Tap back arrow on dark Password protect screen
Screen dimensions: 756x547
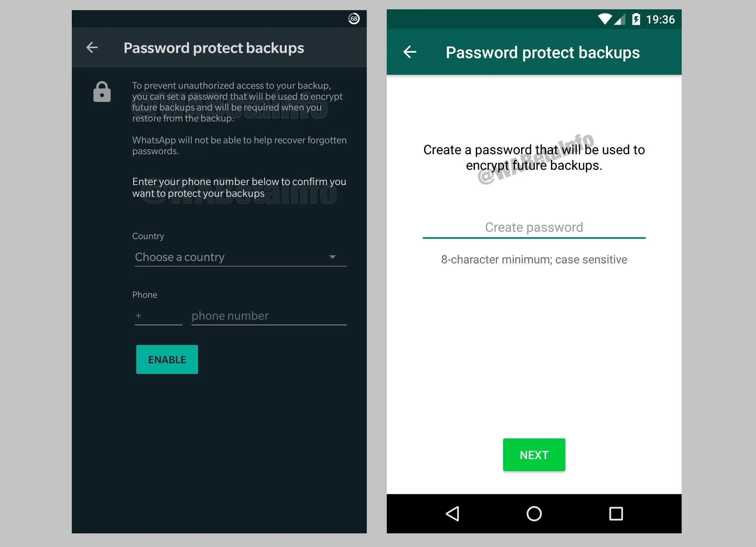click(x=92, y=47)
